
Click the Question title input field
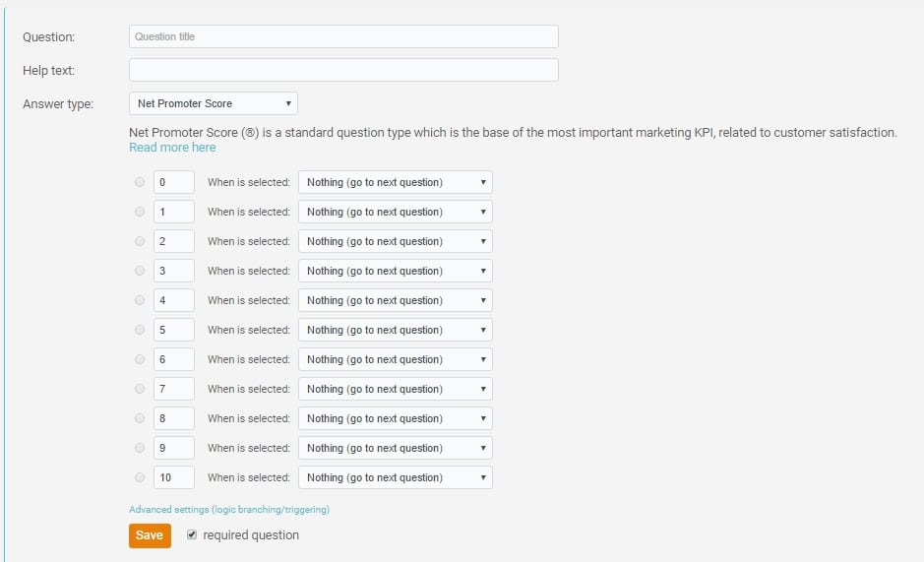coord(343,36)
